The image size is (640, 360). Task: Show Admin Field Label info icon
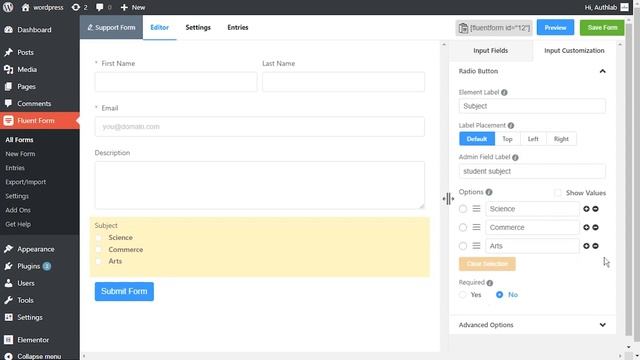pyautogui.click(x=515, y=157)
